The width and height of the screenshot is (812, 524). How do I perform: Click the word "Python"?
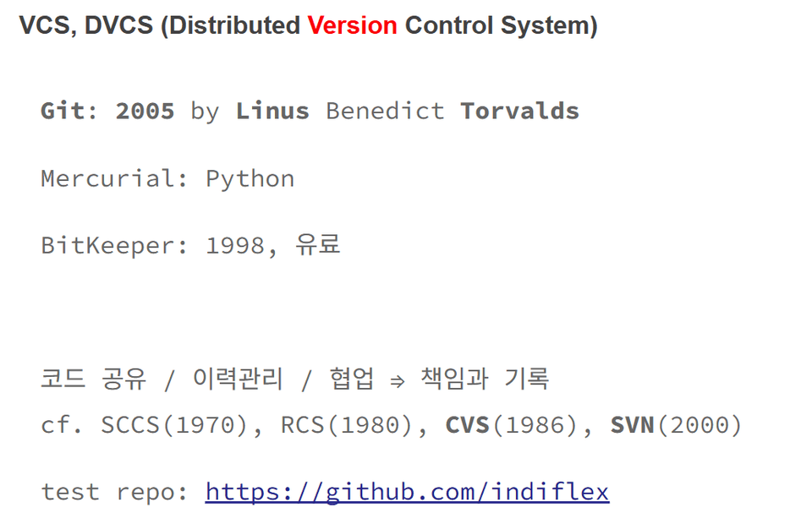[x=250, y=179]
